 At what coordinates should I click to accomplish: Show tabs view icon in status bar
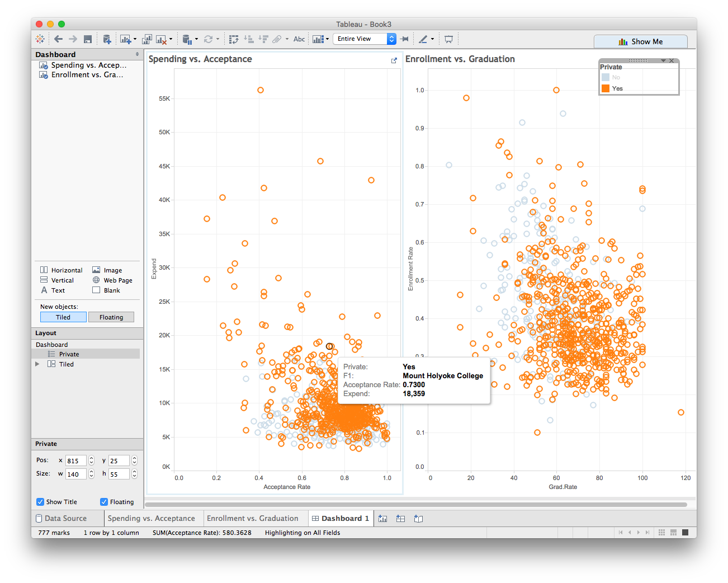[686, 533]
